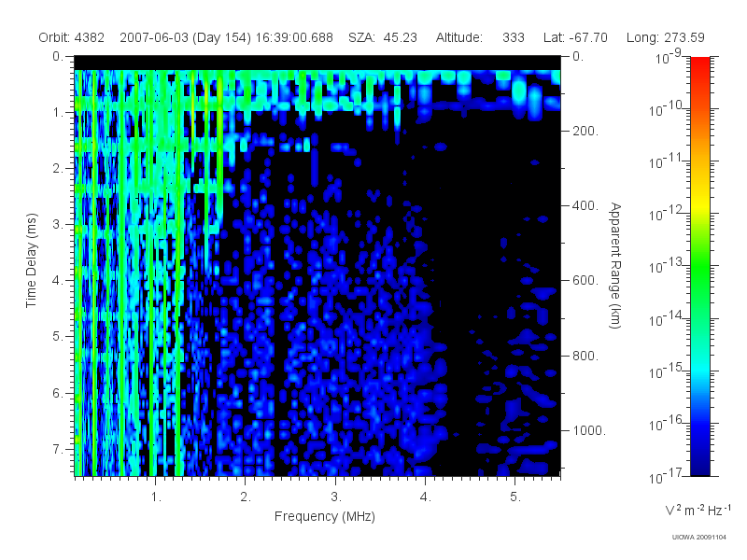This screenshot has height=560, width=747.
Task: Click the 'Lat: -67.70' header text
Action: pyautogui.click(x=575, y=37)
